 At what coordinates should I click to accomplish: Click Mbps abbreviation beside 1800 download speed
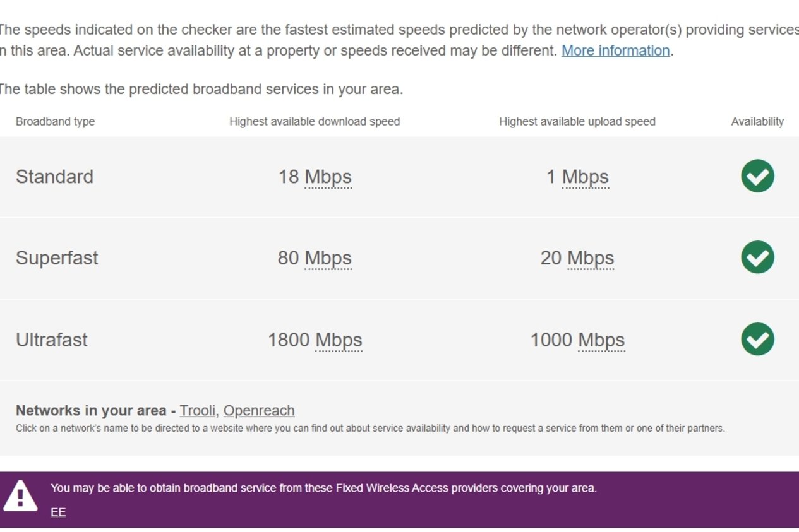click(x=339, y=340)
